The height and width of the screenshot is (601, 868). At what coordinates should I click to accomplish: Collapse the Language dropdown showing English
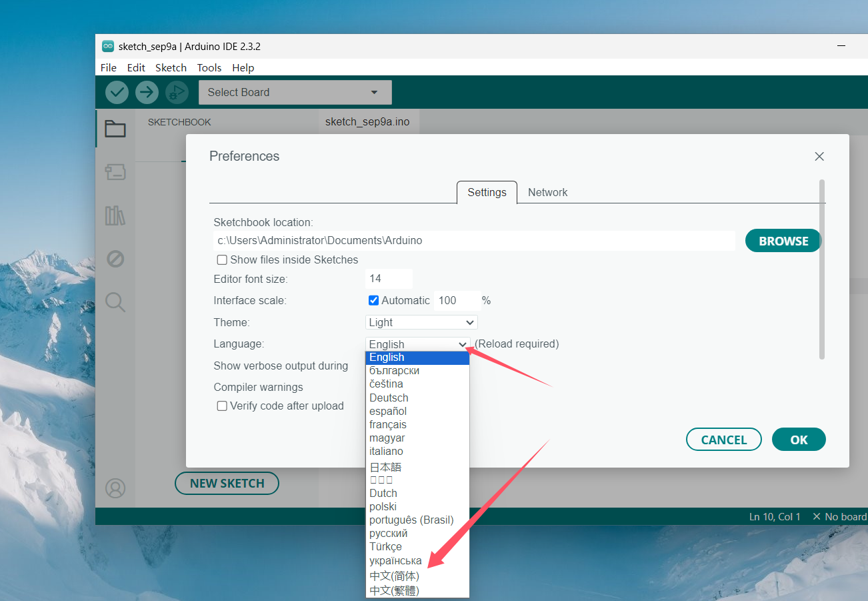(x=418, y=344)
